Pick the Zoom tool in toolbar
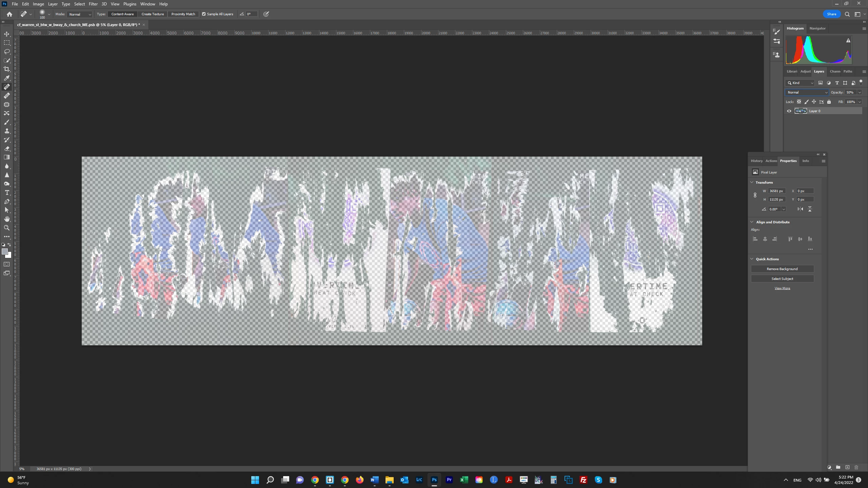Viewport: 868px width, 488px height. click(7, 228)
